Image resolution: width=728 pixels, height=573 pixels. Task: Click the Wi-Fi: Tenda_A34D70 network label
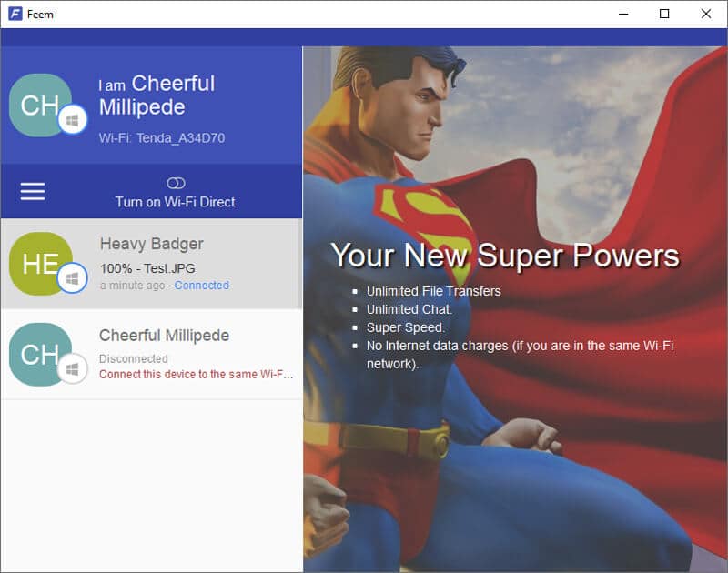[162, 138]
